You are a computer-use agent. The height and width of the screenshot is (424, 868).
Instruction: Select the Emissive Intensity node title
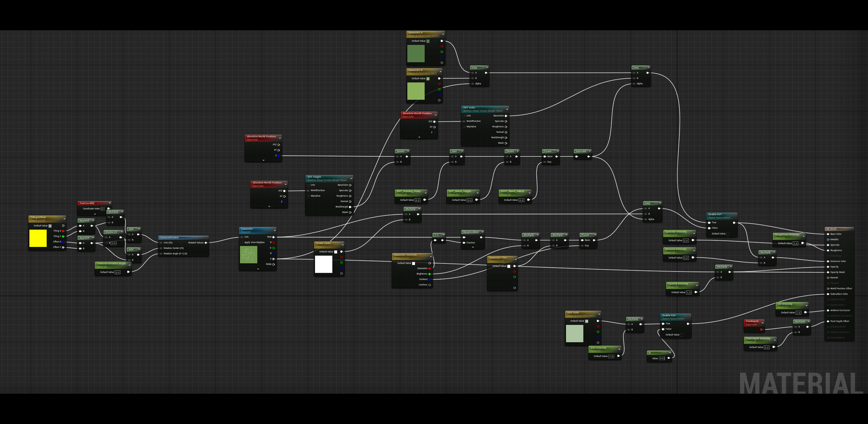[676, 249]
